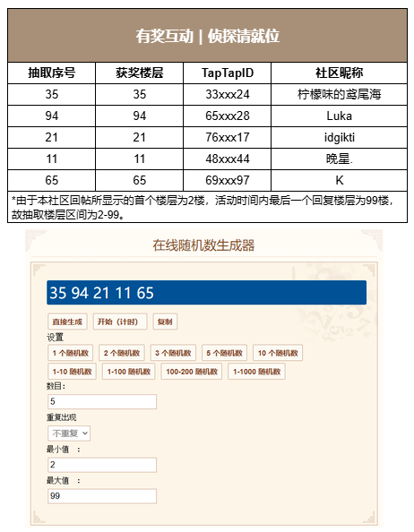Click the TapTapID cell 69xxx97
Viewport: 414px width, 532px height.
227,180
